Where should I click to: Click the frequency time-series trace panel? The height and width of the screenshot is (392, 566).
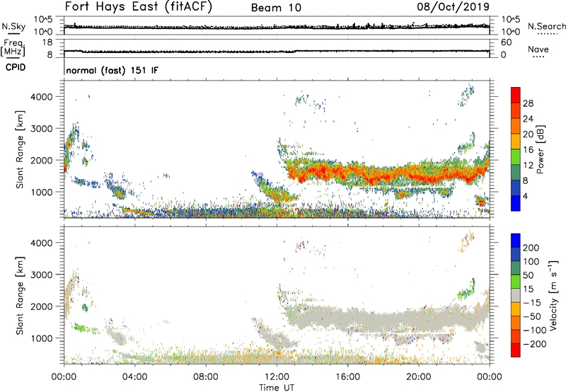(277, 48)
